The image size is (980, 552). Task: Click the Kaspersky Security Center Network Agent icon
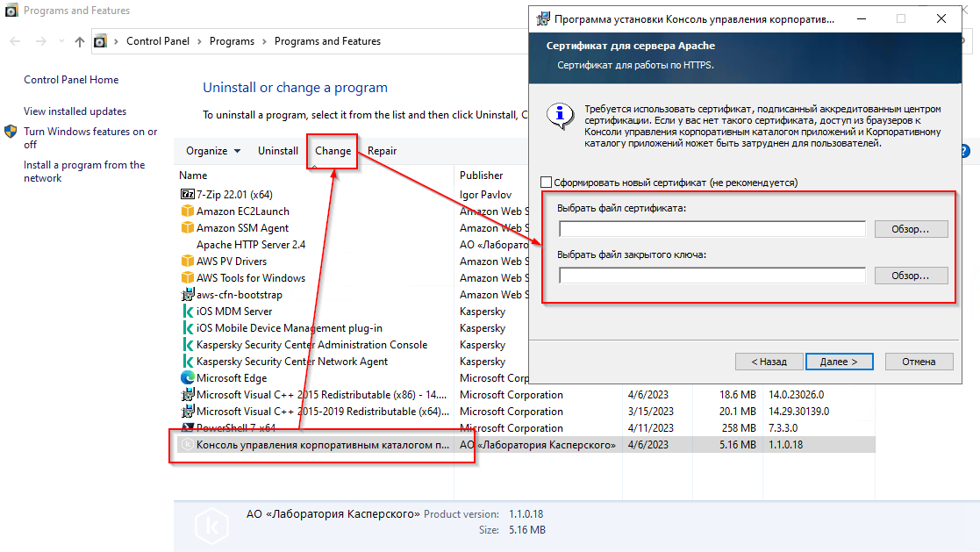187,362
